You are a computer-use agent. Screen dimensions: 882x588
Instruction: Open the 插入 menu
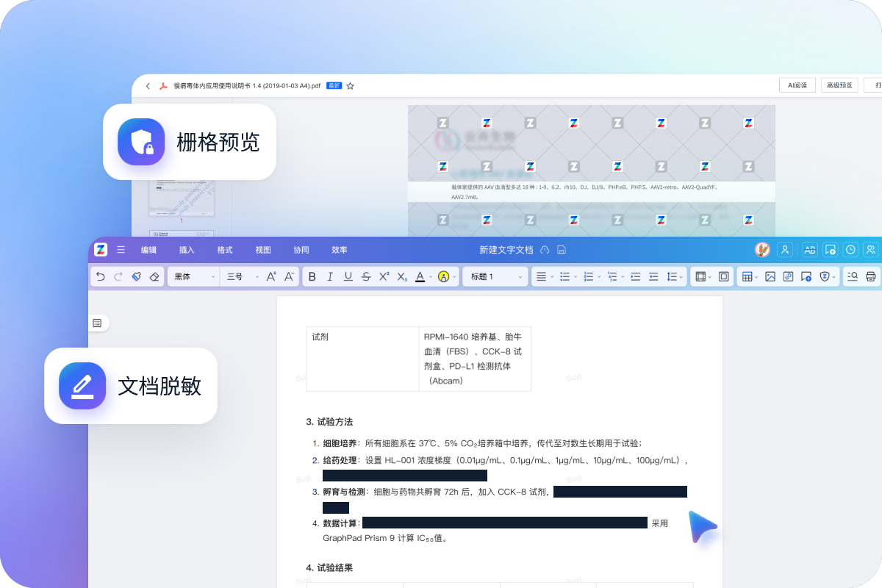click(186, 249)
